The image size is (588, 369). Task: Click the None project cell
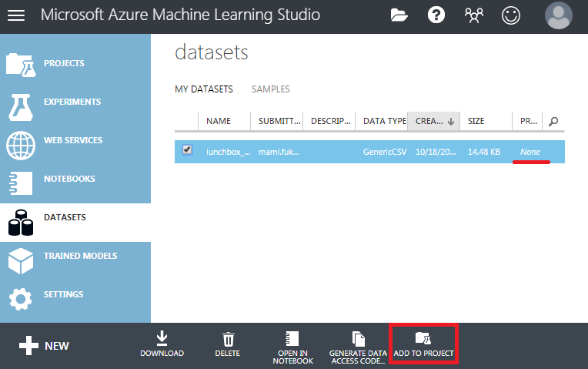tap(530, 152)
